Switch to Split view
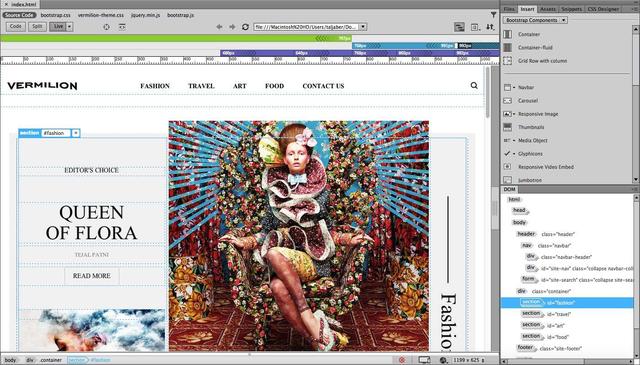The height and width of the screenshot is (365, 640). [x=37, y=27]
